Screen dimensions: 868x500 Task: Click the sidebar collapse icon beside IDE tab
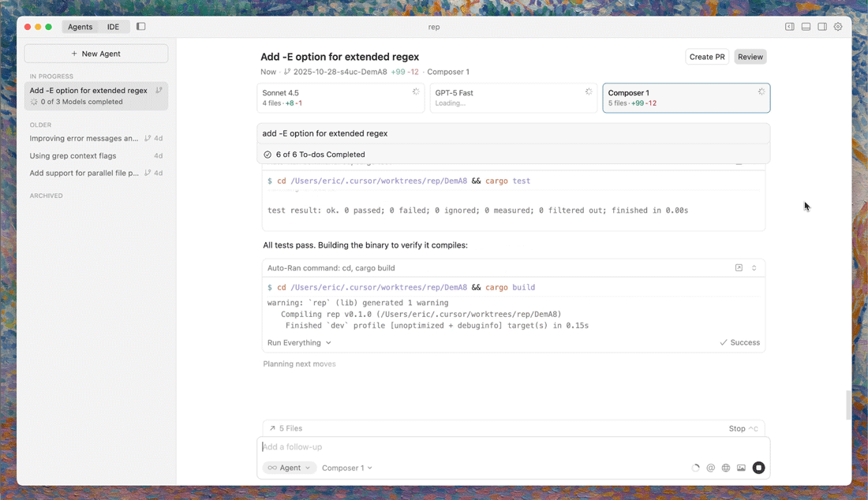[141, 27]
